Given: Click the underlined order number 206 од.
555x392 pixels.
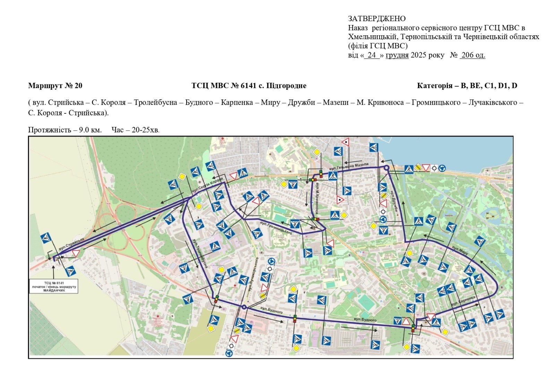Looking at the screenshot, I should [472, 55].
